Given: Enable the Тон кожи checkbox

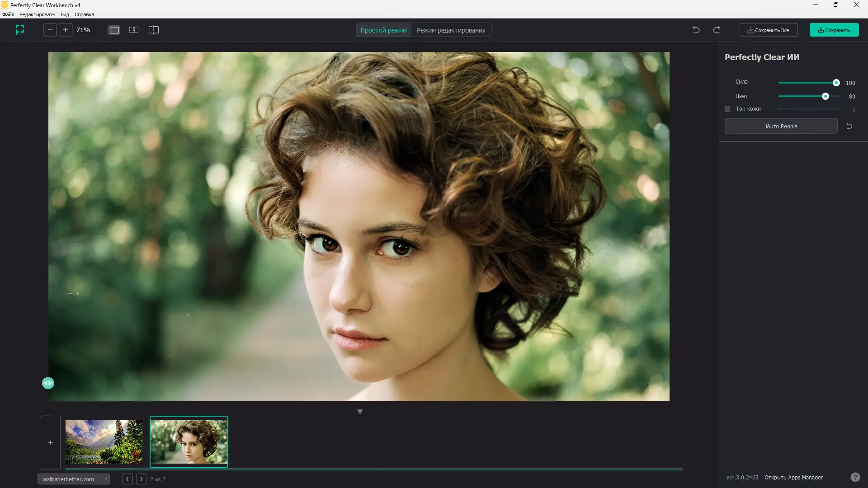Looking at the screenshot, I should (727, 109).
